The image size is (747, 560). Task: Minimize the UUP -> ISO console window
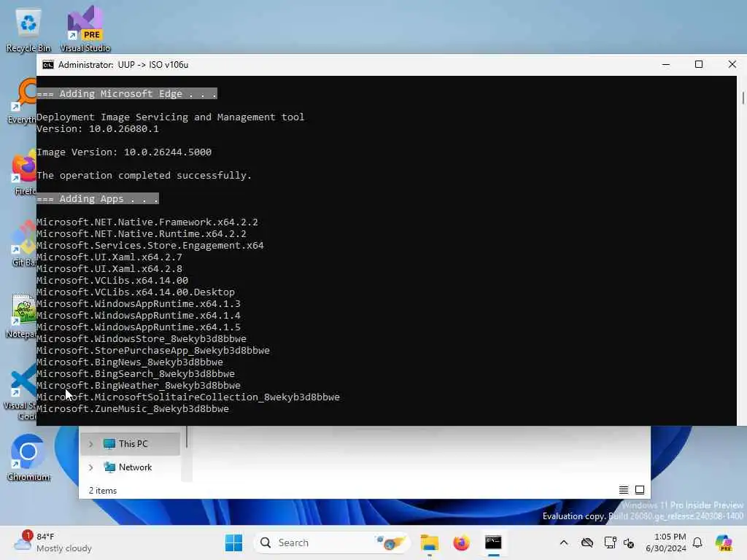tap(666, 64)
